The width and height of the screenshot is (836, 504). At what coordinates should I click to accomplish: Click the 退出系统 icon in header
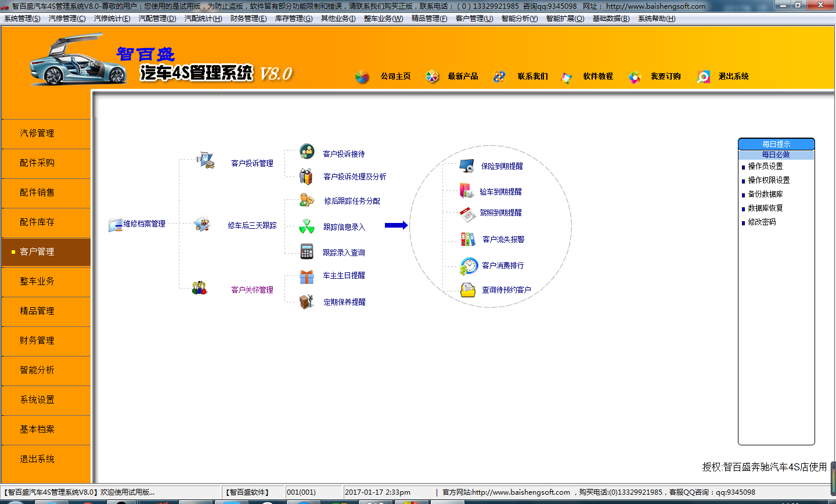704,77
